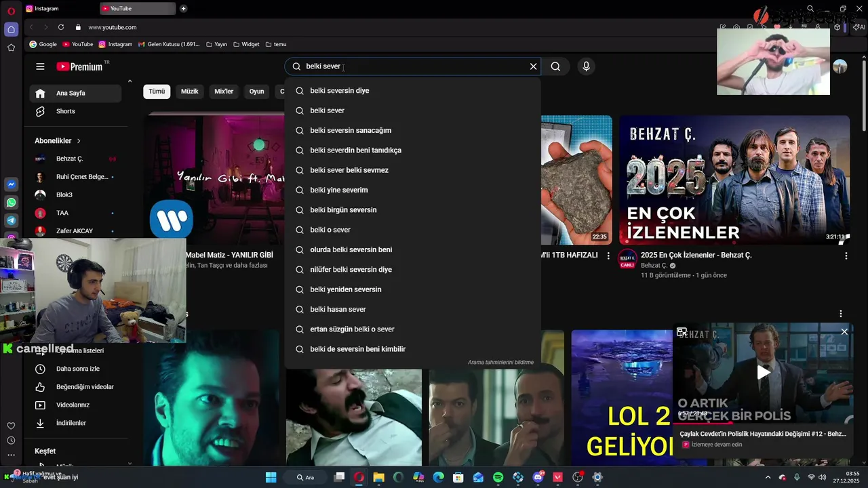Open Settings gear on the taskbar

597,477
